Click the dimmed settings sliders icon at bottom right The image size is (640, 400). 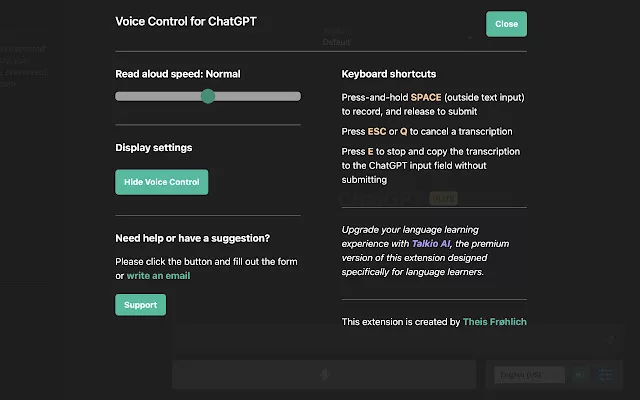[x=604, y=374]
